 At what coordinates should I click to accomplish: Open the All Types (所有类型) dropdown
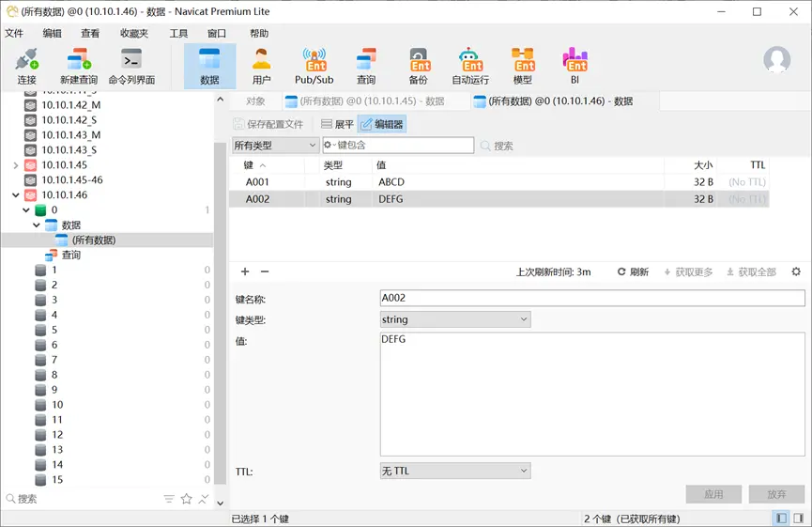click(x=275, y=145)
